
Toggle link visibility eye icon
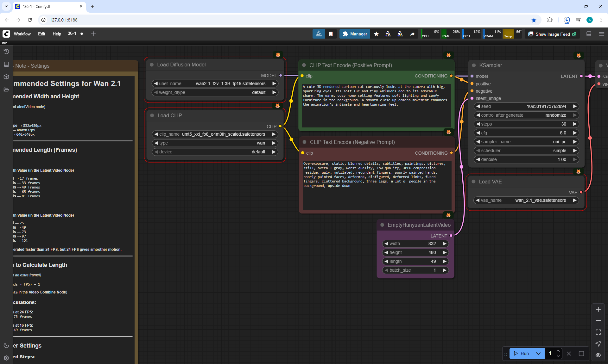pos(598,355)
